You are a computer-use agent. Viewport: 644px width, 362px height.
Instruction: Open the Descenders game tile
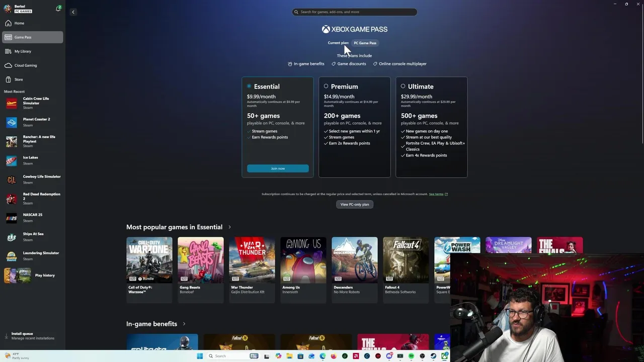[354, 269]
